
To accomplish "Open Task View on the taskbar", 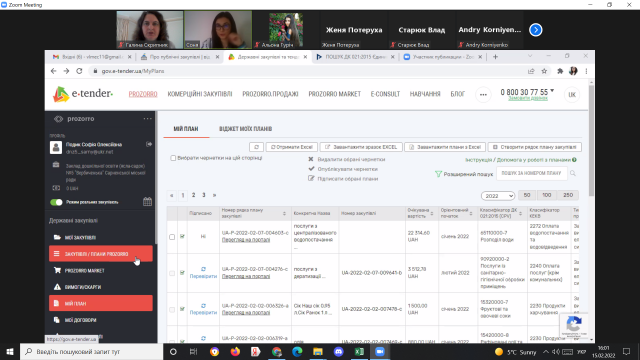I will (x=193, y=351).
